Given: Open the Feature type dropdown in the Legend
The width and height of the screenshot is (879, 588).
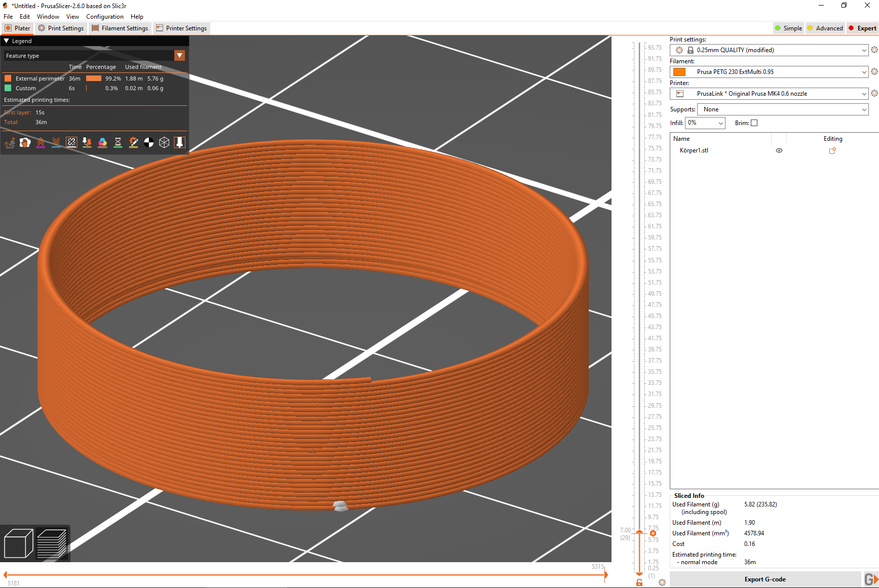Looking at the screenshot, I should coord(180,55).
